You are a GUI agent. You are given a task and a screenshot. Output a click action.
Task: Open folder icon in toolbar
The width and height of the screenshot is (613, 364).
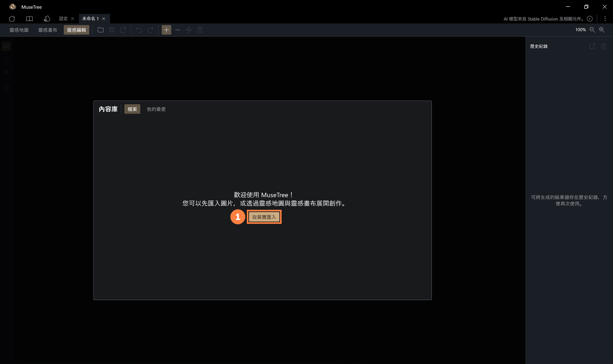[x=101, y=30]
